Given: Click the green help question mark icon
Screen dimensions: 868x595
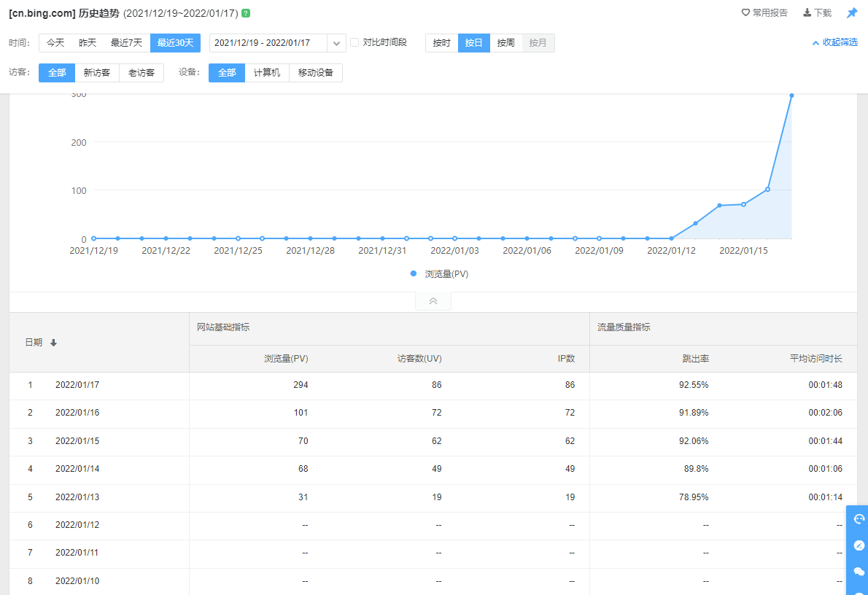Looking at the screenshot, I should click(246, 13).
